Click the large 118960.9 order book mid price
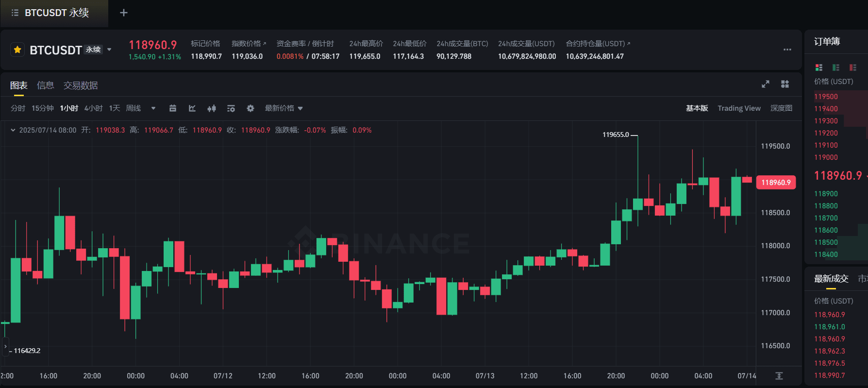Screen dimensions: 868x388 [838, 176]
